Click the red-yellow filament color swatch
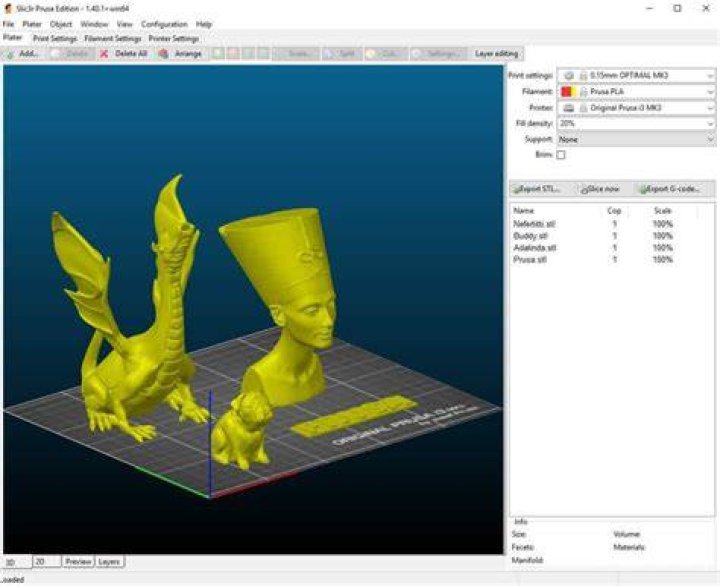Viewport: 720px width, 586px height. tap(568, 92)
